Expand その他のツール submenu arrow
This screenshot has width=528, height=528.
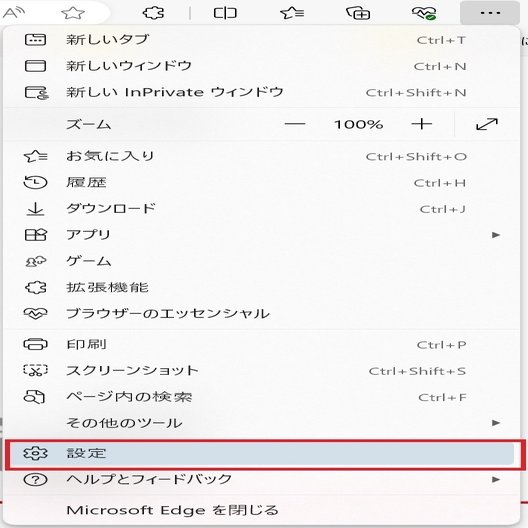(x=496, y=423)
